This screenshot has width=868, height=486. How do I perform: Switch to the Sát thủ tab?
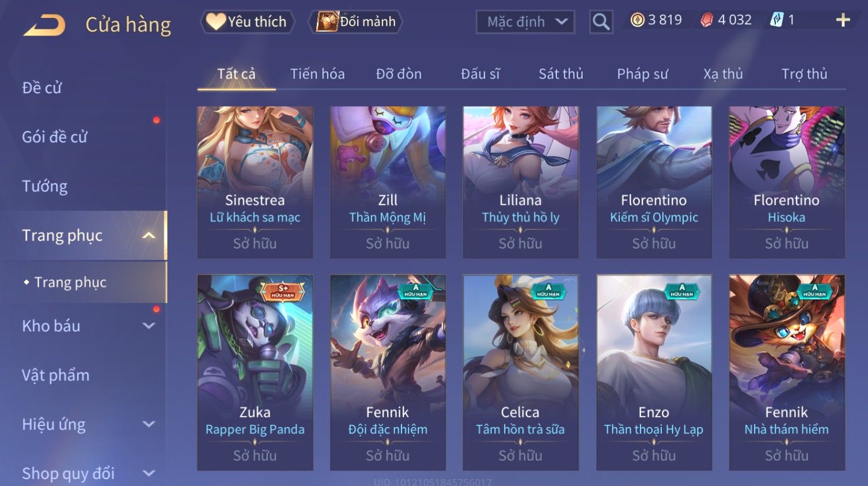561,74
